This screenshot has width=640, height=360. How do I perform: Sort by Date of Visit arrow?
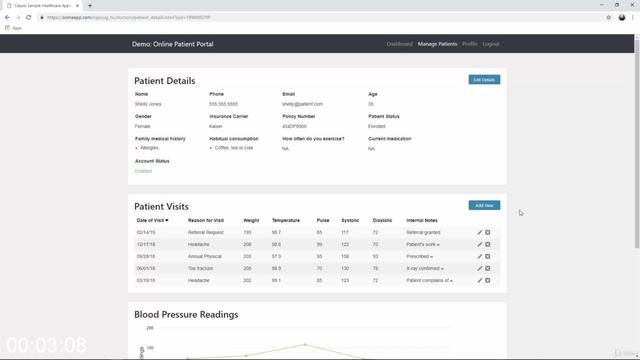point(167,220)
